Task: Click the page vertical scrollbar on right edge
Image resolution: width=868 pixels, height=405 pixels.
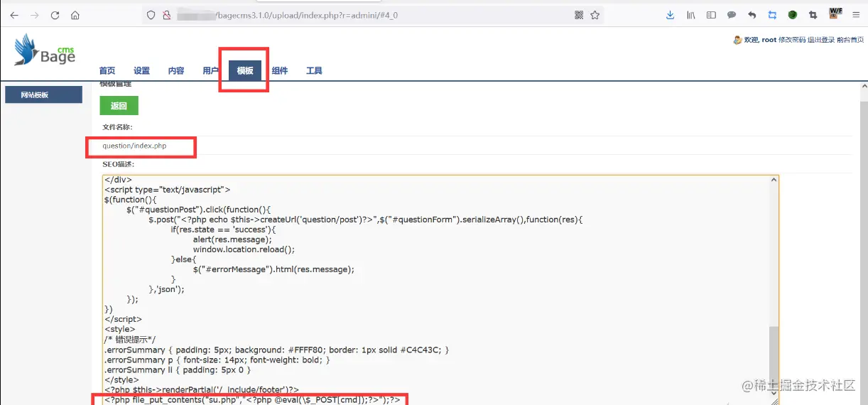Action: click(863, 242)
